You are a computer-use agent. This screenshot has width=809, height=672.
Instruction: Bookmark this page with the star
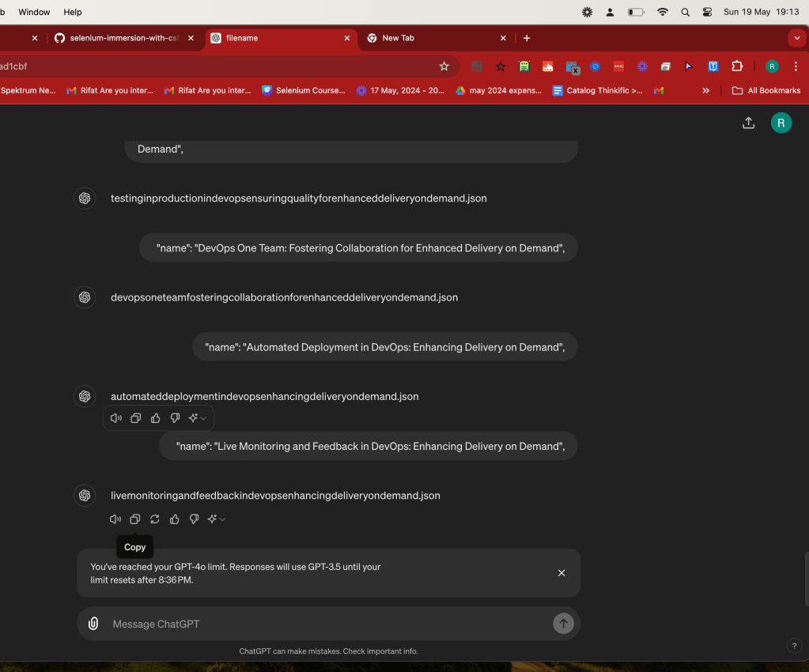(x=444, y=66)
